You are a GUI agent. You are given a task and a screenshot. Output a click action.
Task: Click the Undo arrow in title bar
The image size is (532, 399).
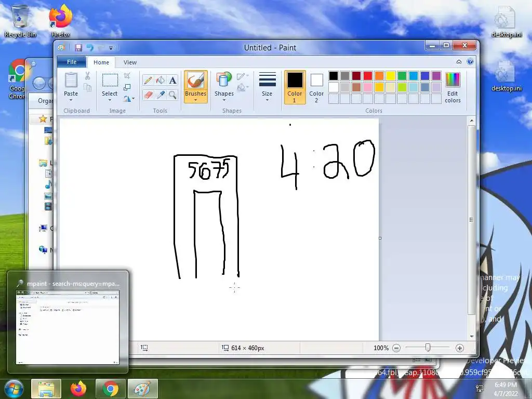coord(90,48)
